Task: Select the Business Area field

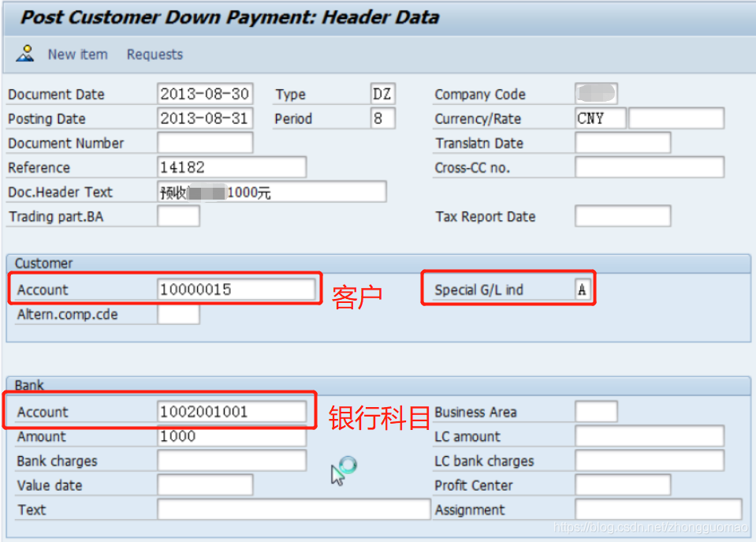Action: (x=597, y=412)
